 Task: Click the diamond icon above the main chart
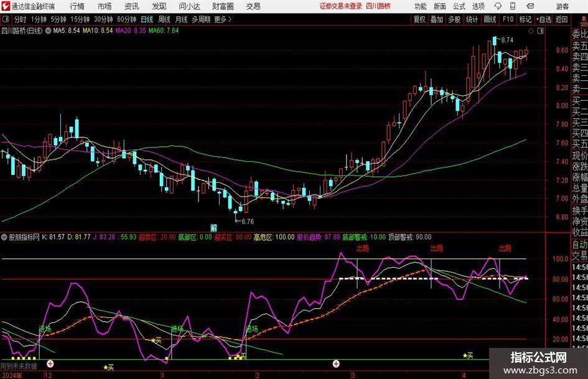[531, 31]
